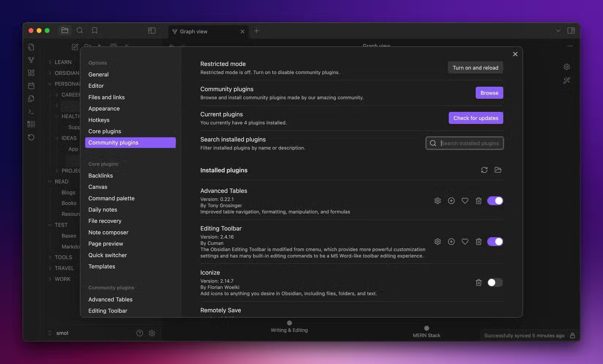This screenshot has width=603, height=364.
Task: Enable the Iconize plugin toggle
Action: (495, 282)
